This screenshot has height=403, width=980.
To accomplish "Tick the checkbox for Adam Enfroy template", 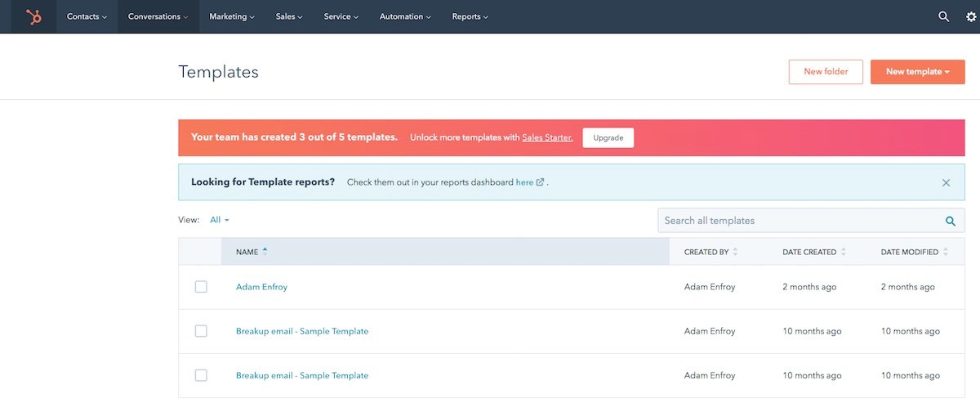I will tap(201, 287).
